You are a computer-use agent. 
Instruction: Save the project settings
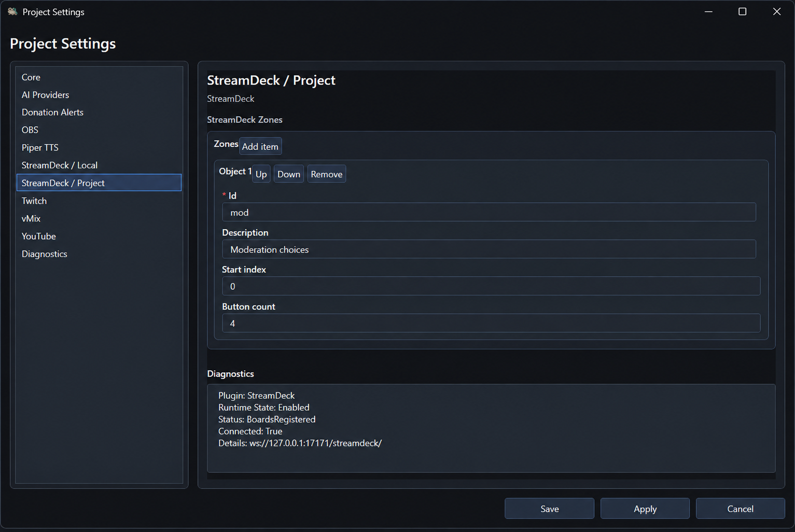[x=550, y=509]
